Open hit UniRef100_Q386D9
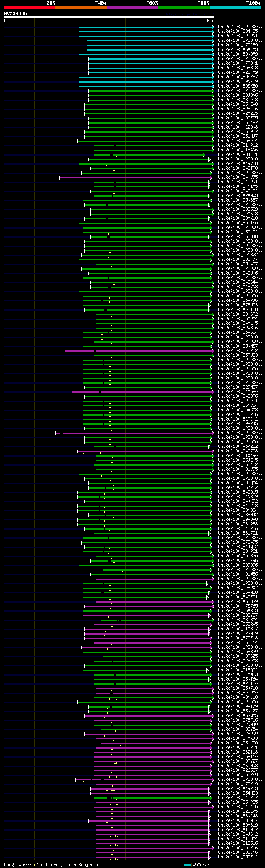Image resolution: width=265 pixels, height=868 pixels. [238, 209]
